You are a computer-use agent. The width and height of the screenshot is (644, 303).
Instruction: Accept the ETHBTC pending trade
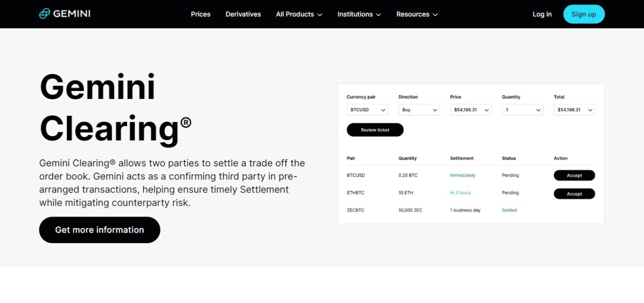(x=575, y=193)
